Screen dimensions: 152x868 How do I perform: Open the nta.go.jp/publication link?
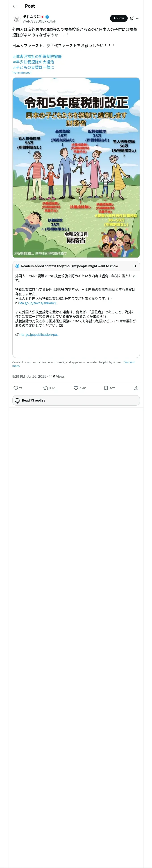(39, 335)
